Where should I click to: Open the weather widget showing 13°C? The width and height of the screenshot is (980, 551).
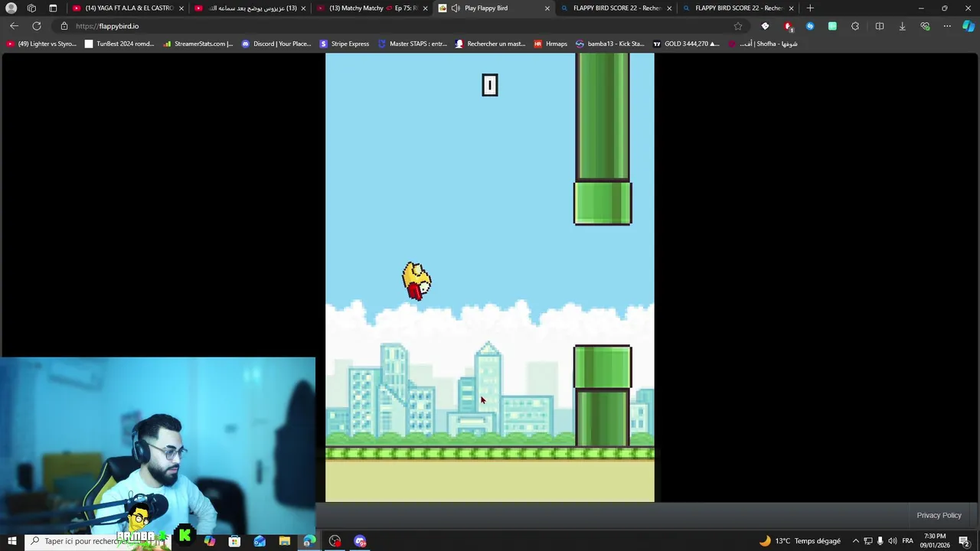click(799, 541)
